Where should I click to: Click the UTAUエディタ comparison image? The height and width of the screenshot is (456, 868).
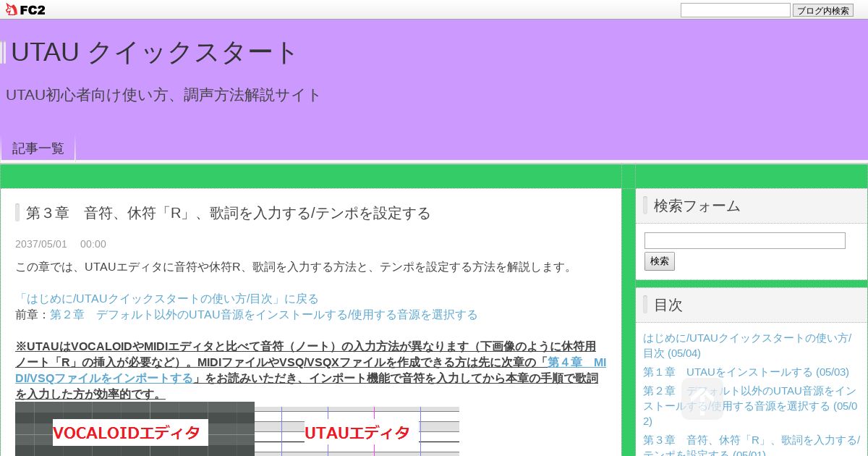[x=357, y=432]
